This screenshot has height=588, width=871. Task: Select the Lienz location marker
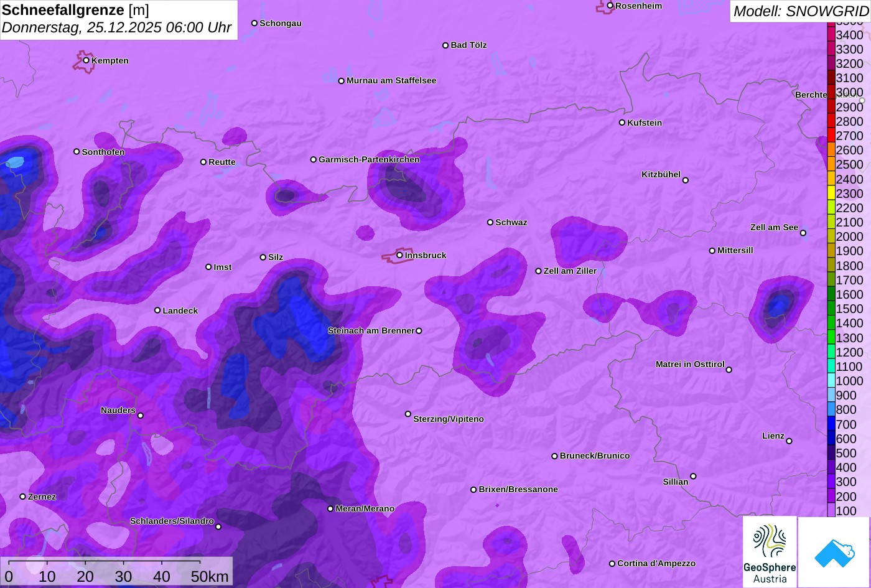(789, 441)
